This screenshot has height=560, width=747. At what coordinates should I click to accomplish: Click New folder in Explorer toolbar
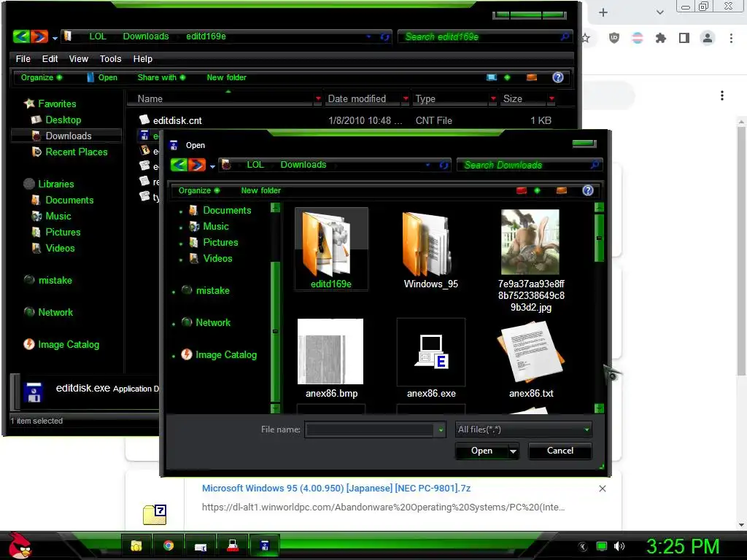coord(226,77)
